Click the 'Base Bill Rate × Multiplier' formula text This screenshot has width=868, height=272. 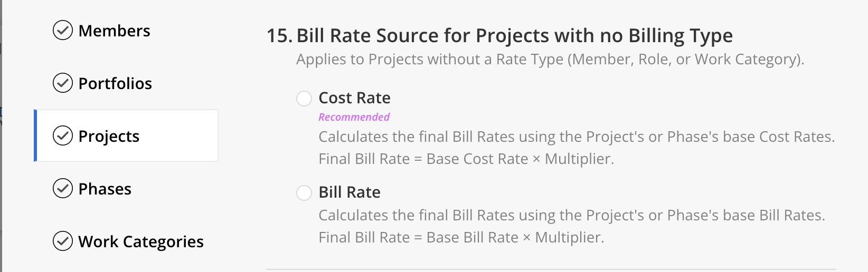[515, 238]
